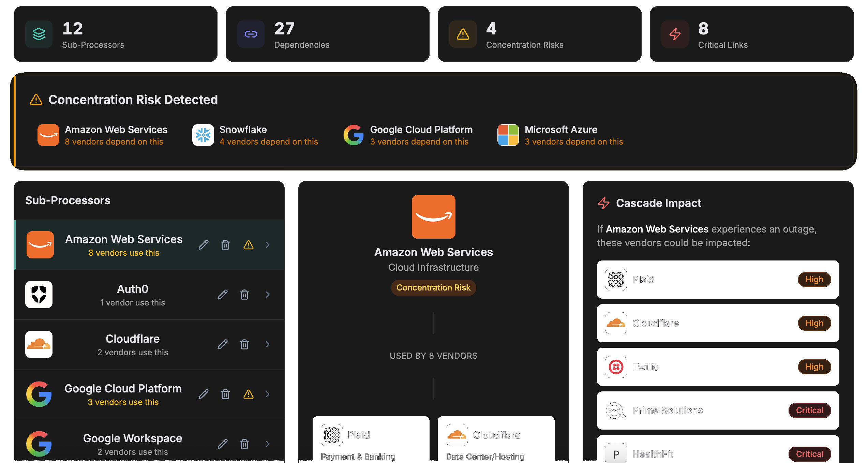
Task: Open Amazon Web Services concentration risk entry
Action: [103, 135]
